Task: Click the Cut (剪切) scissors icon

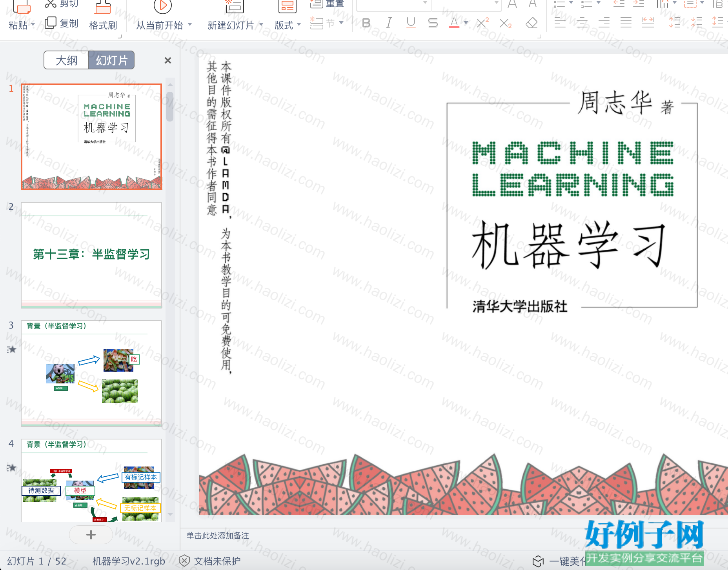Action: 51,4
